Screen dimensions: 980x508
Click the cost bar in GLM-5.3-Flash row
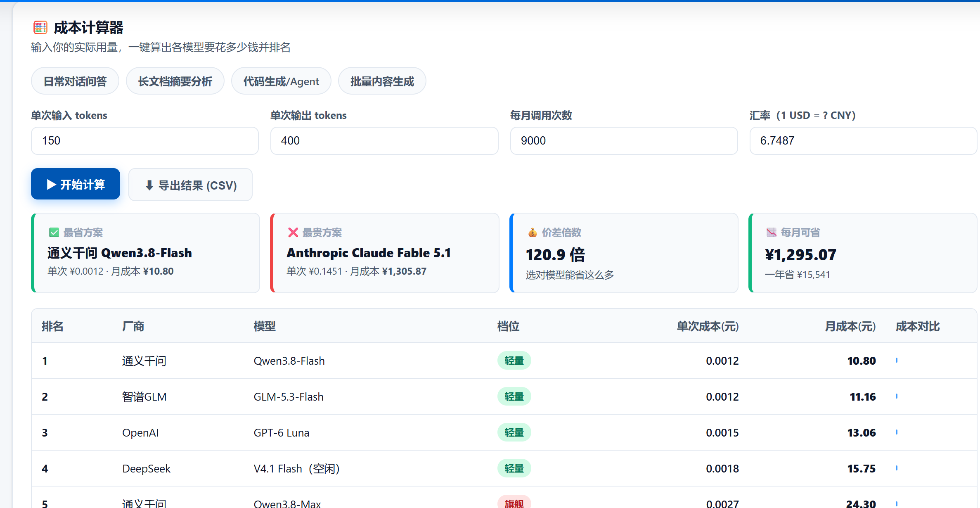click(x=897, y=396)
